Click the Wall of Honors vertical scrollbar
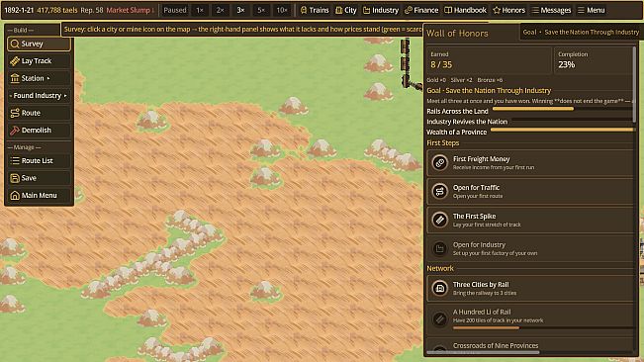The width and height of the screenshot is (644, 362). [634, 84]
